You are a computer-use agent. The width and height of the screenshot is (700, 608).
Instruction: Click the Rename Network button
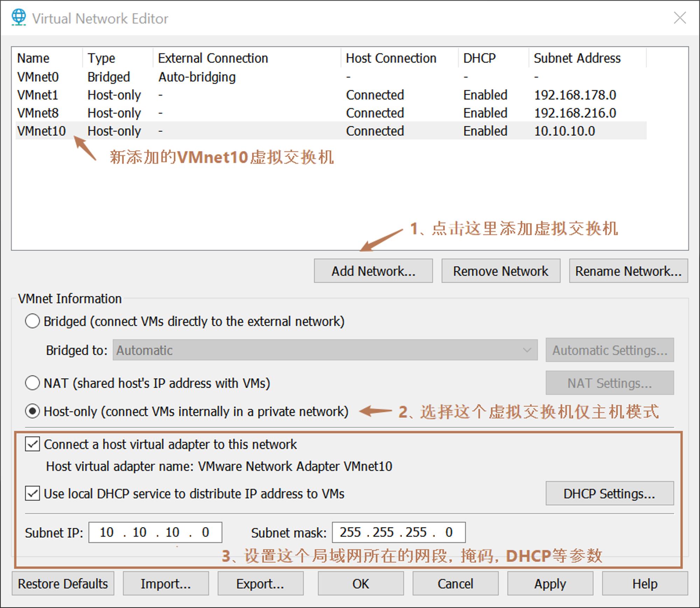[628, 271]
